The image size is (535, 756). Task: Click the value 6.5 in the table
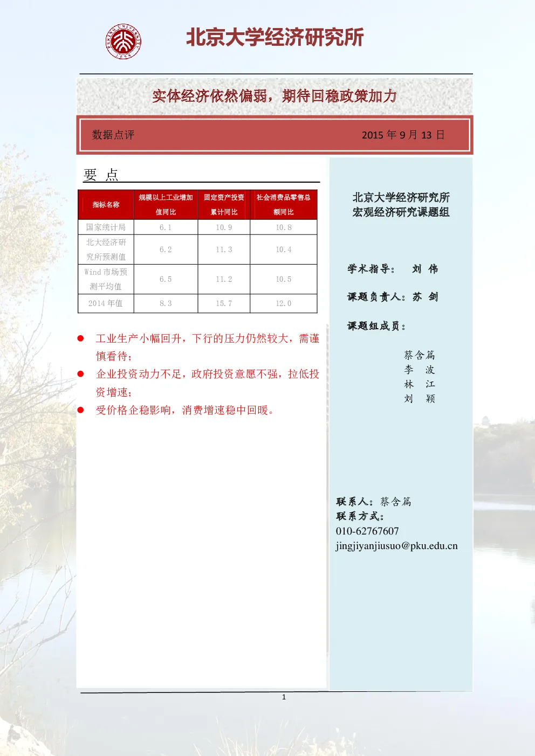[x=166, y=279]
